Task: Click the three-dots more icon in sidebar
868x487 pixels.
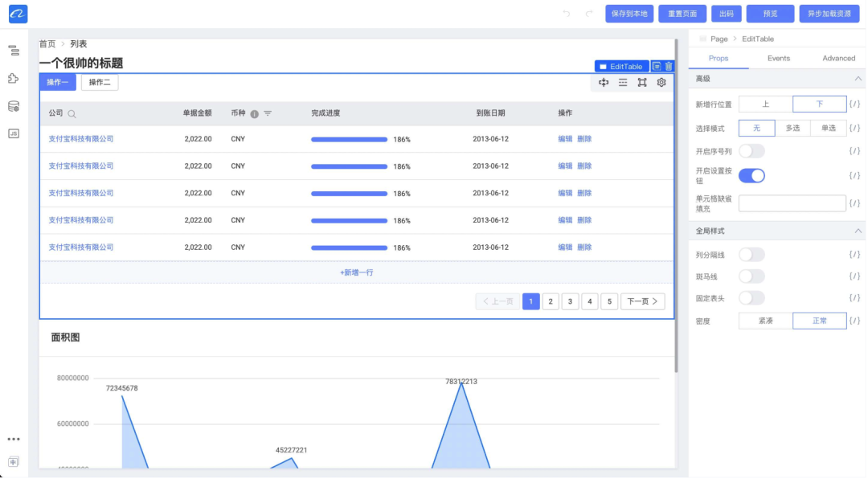Action: [14, 440]
